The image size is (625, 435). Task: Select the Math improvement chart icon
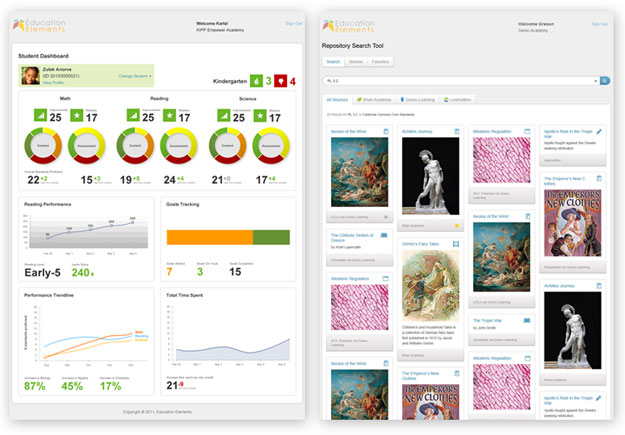(40, 118)
